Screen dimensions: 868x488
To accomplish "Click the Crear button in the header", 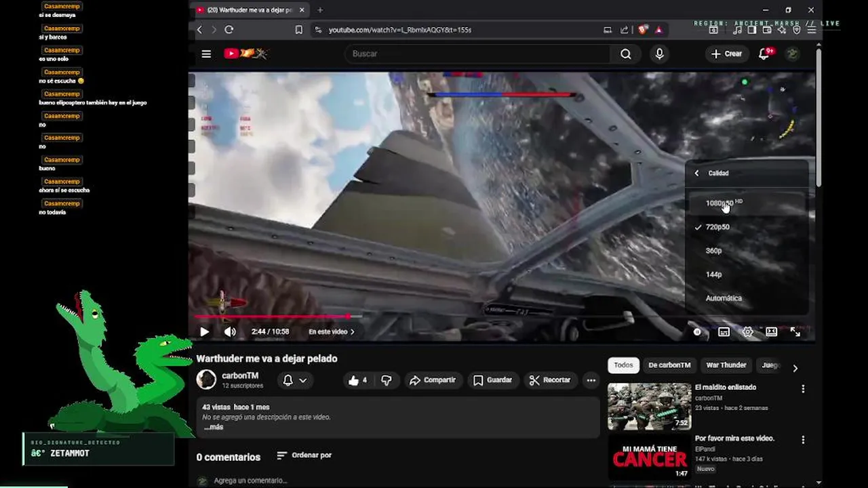I will click(726, 54).
